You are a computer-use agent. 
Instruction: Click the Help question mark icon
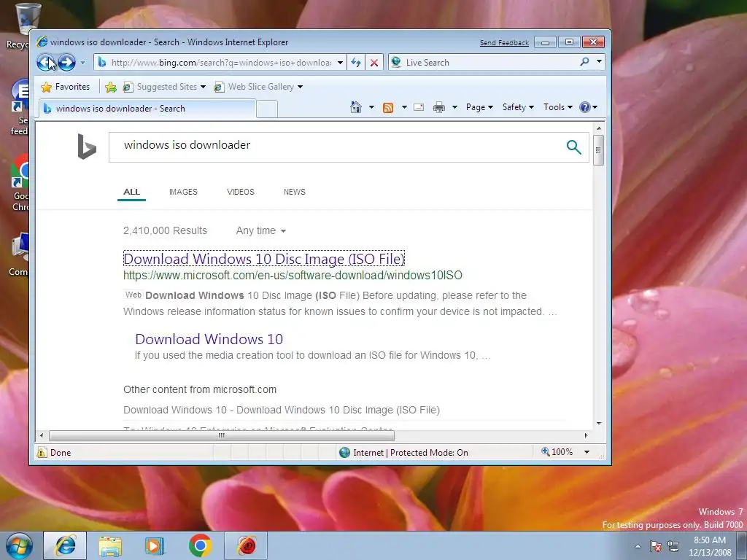pyautogui.click(x=585, y=107)
